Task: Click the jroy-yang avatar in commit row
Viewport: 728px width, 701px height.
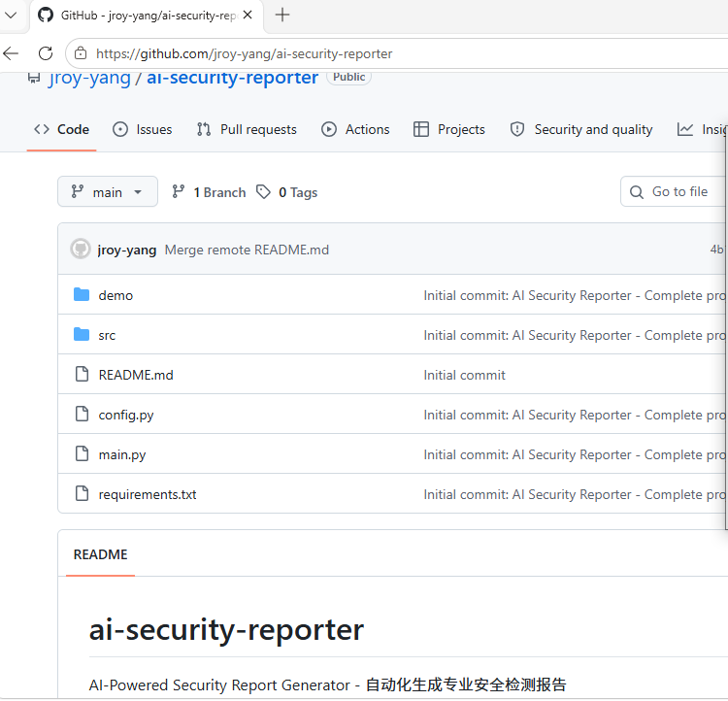Action: (x=81, y=249)
